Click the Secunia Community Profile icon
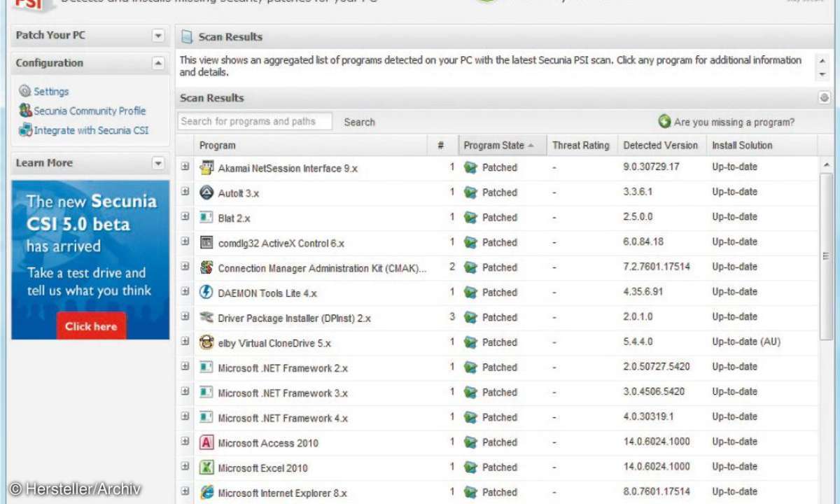 [25, 111]
